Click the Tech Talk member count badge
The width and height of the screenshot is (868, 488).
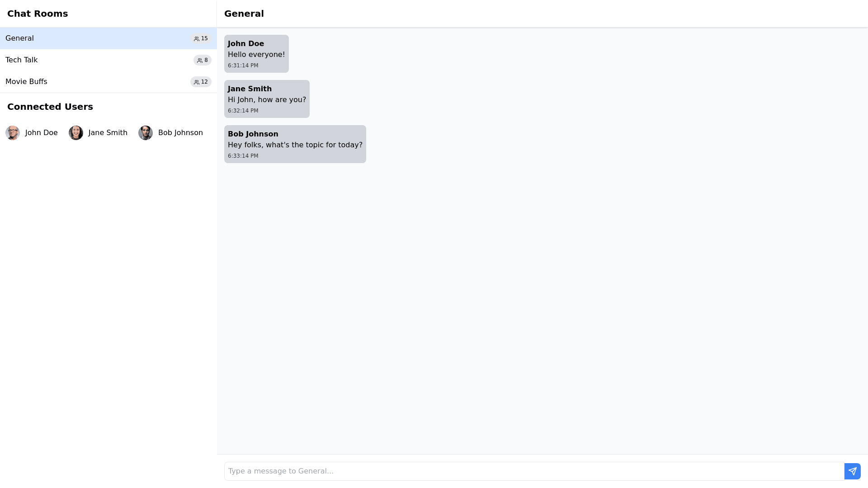click(x=203, y=60)
